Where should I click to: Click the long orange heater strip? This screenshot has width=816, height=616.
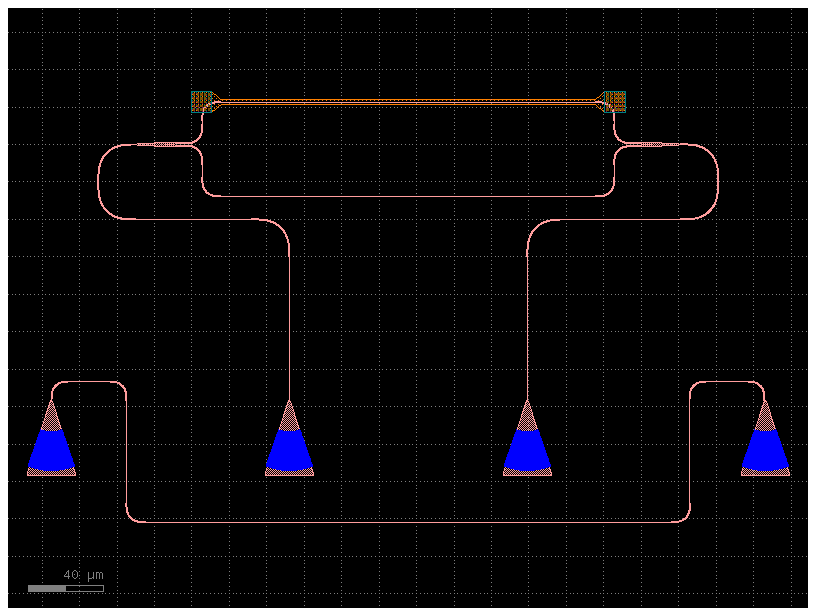pyautogui.click(x=410, y=101)
